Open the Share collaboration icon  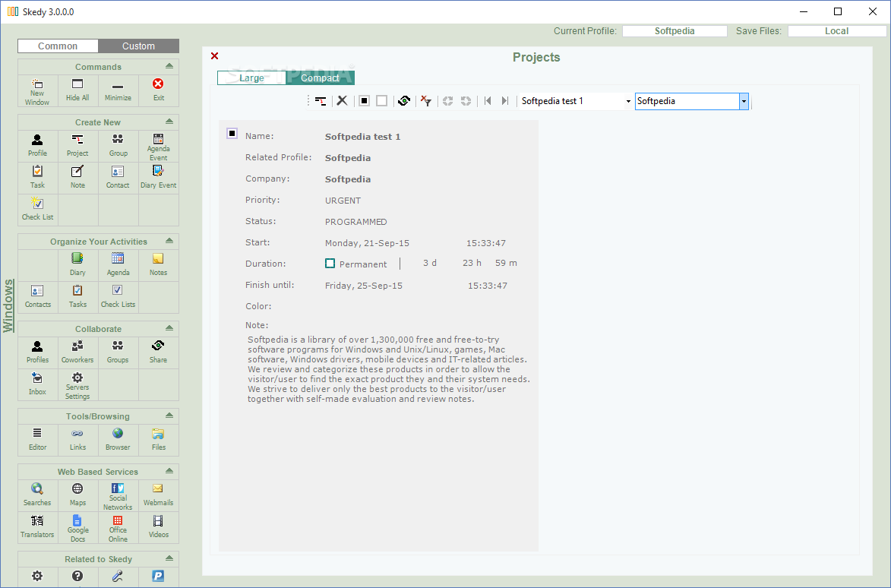pos(159,352)
